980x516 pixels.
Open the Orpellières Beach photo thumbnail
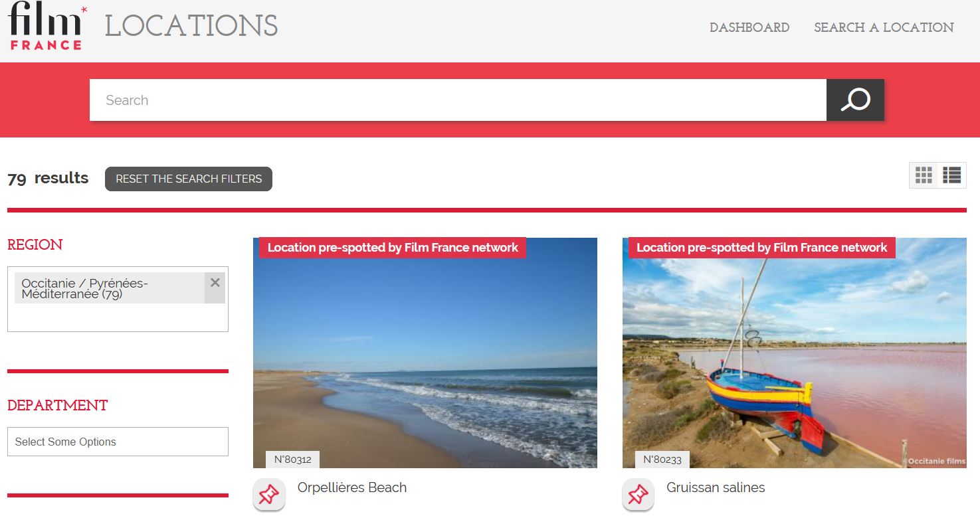click(425, 353)
